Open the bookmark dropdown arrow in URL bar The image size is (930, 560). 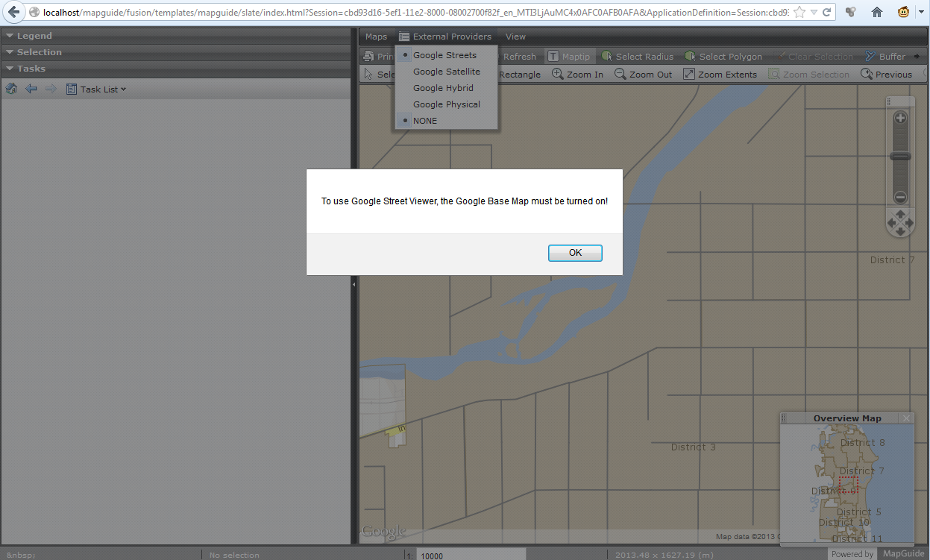point(814,13)
